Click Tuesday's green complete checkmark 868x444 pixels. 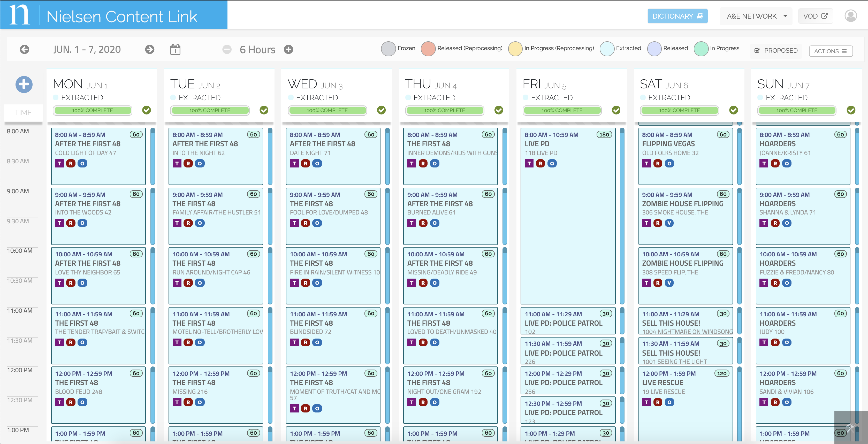264,110
